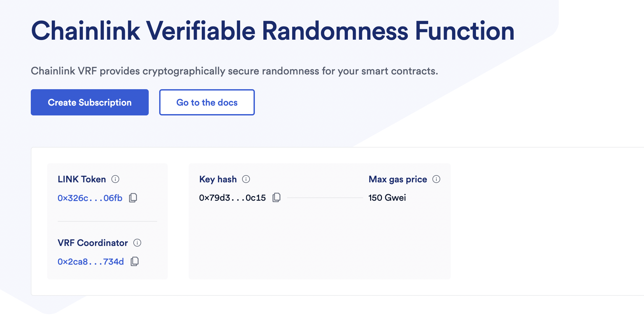This screenshot has height=324, width=644.
Task: Copy the Key hash value
Action: pyautogui.click(x=277, y=197)
